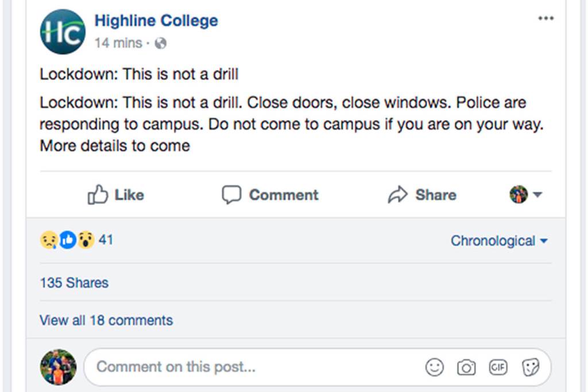Open the Highline College page
Image resolution: width=588 pixels, height=392 pixels.
point(156,20)
